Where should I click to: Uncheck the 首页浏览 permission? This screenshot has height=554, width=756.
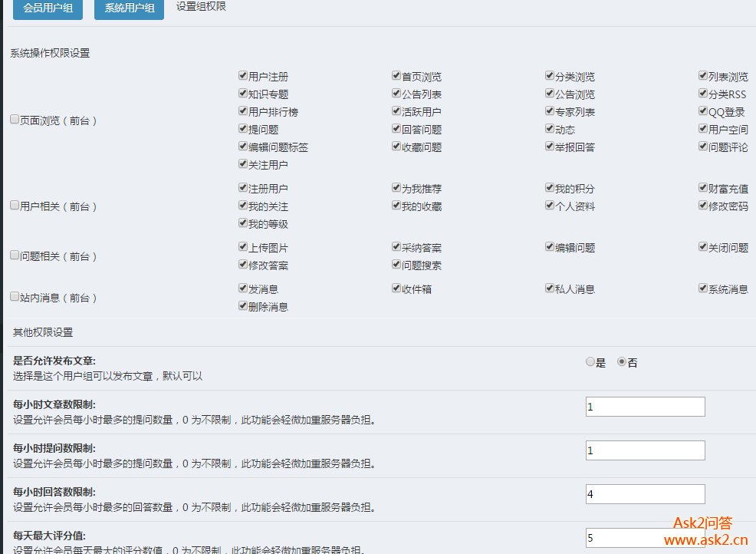pos(396,76)
